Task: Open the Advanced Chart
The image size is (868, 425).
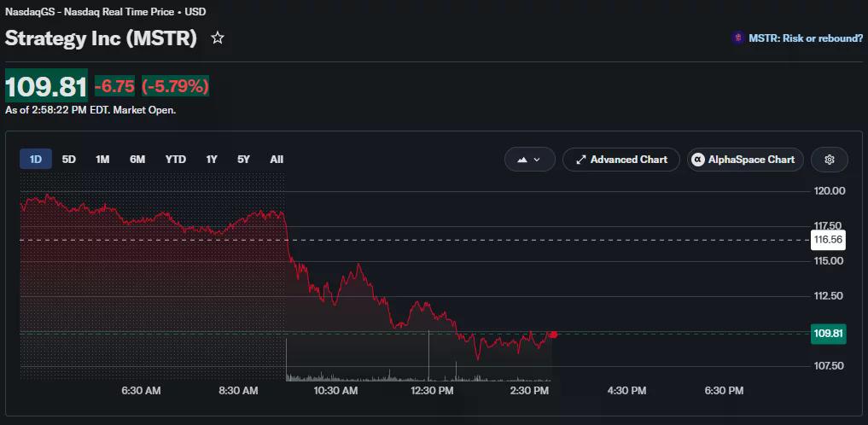Action: point(621,160)
